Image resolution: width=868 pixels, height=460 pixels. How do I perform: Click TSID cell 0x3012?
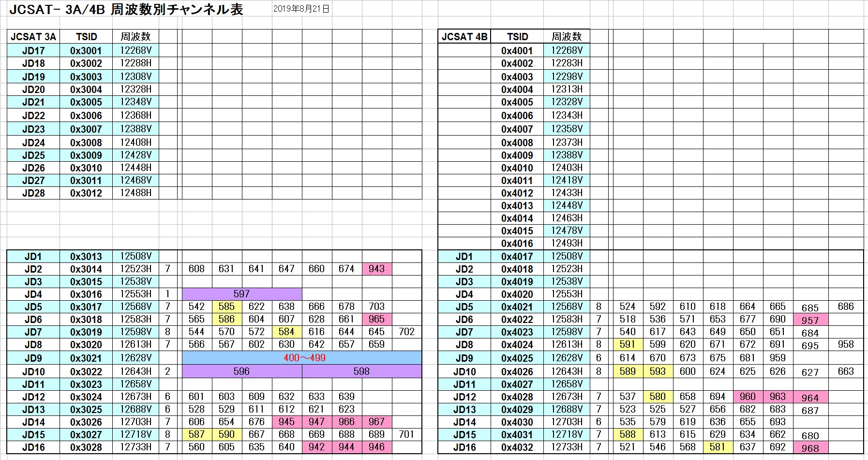coord(86,193)
